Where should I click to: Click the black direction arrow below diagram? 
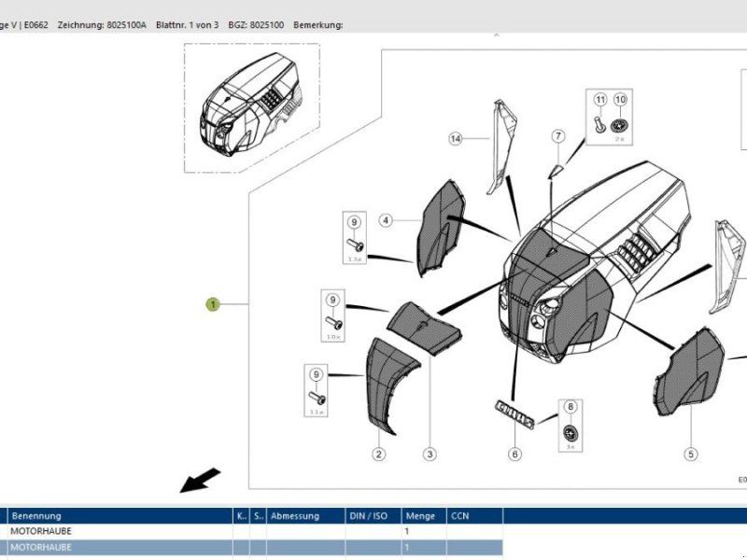tap(201, 479)
